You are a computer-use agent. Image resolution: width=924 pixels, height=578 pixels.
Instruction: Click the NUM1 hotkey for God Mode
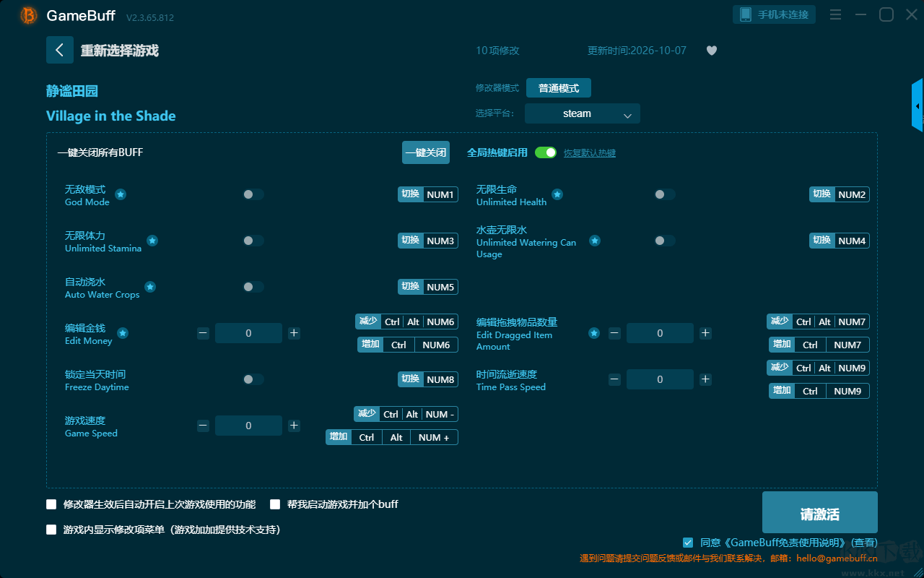tap(440, 194)
